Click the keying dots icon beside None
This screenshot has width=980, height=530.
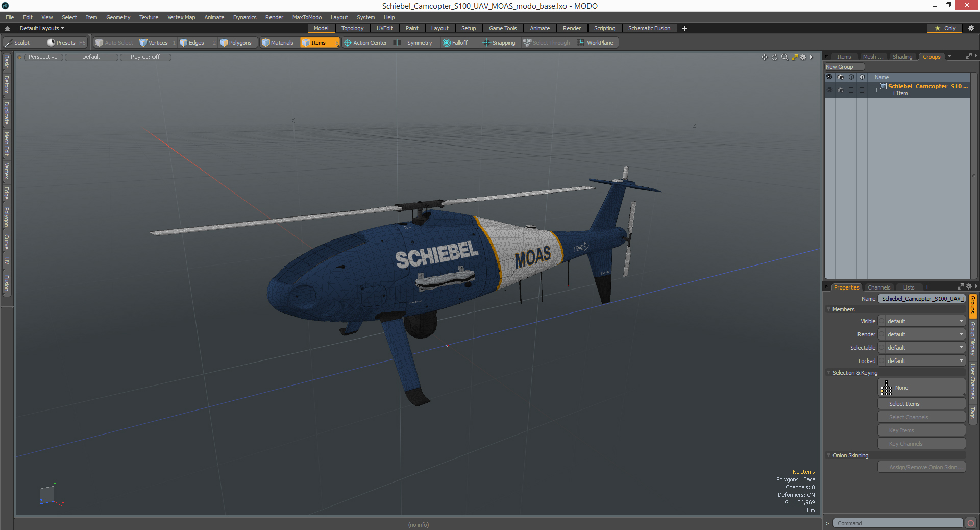coord(887,388)
